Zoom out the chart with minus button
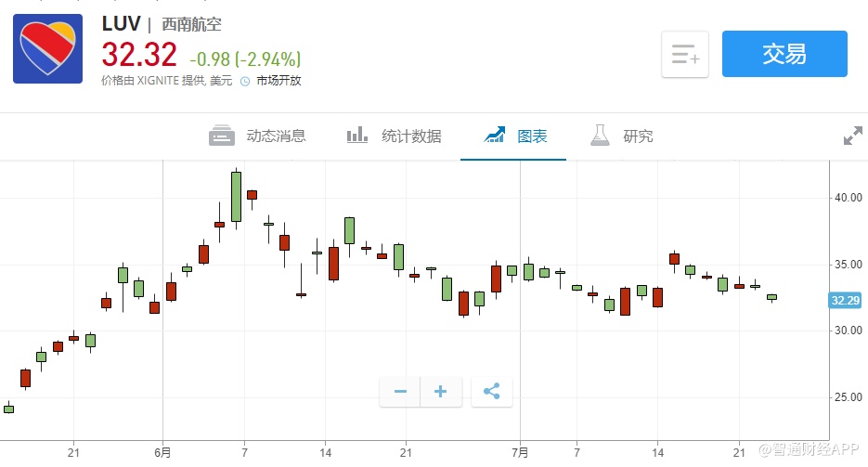The image size is (868, 467). tap(400, 392)
